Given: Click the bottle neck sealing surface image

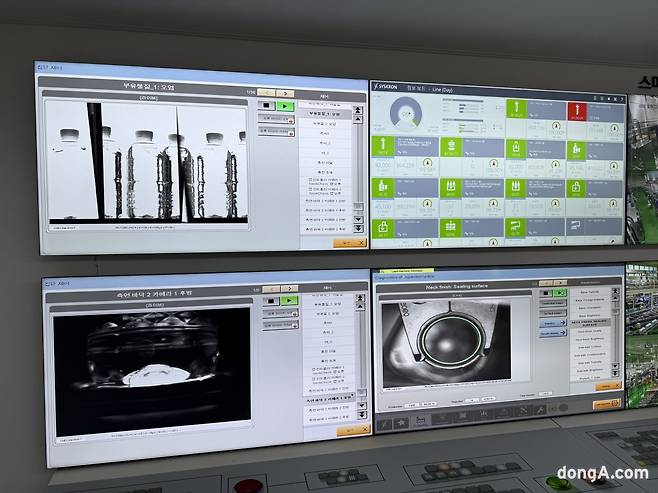Looking at the screenshot, I should pyautogui.click(x=446, y=343).
